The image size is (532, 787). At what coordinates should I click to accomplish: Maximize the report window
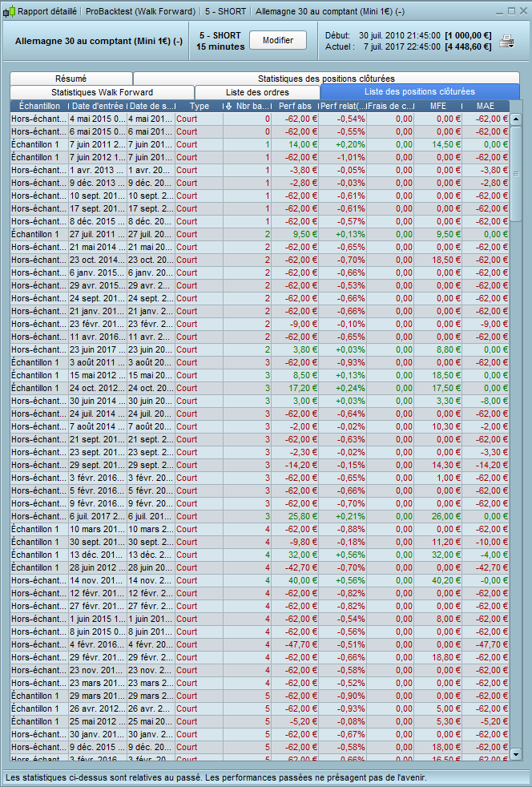[x=510, y=11]
